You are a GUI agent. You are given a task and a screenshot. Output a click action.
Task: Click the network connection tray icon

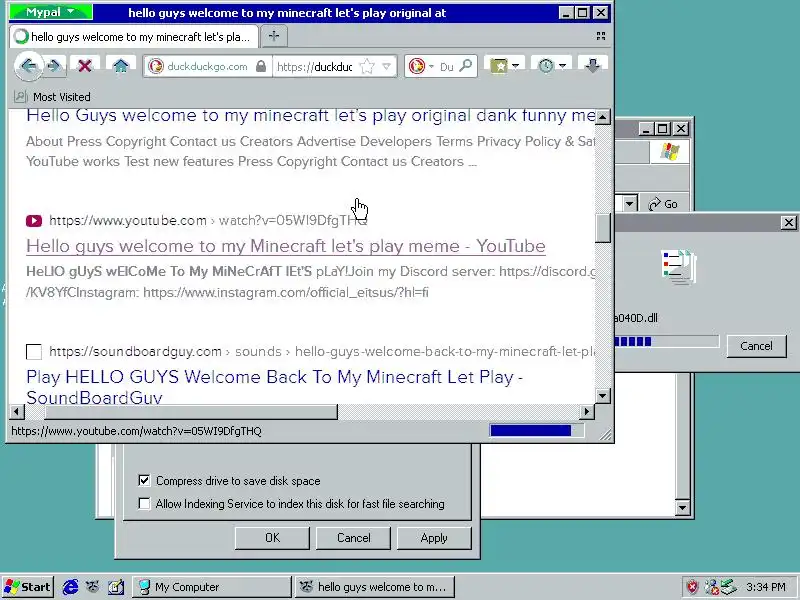711,587
